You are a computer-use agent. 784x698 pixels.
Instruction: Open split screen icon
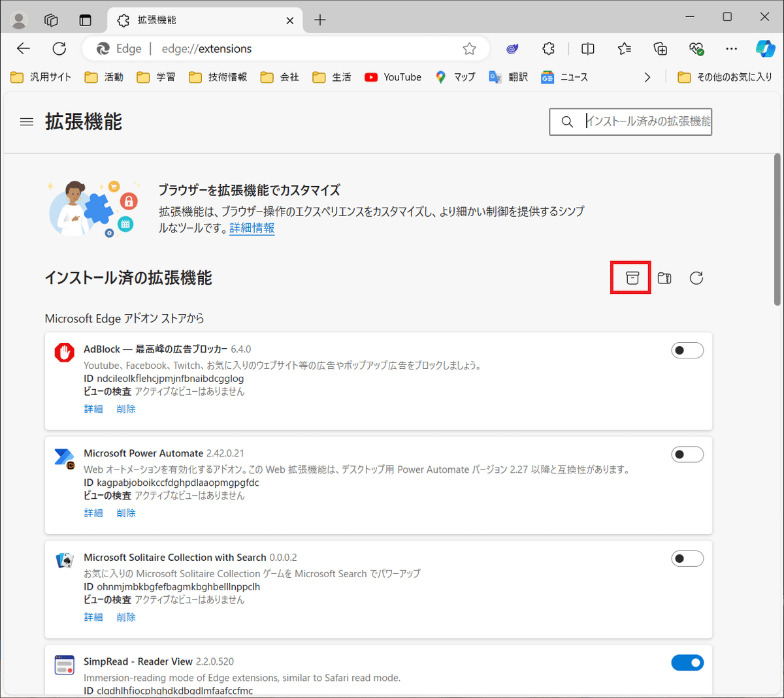point(588,48)
